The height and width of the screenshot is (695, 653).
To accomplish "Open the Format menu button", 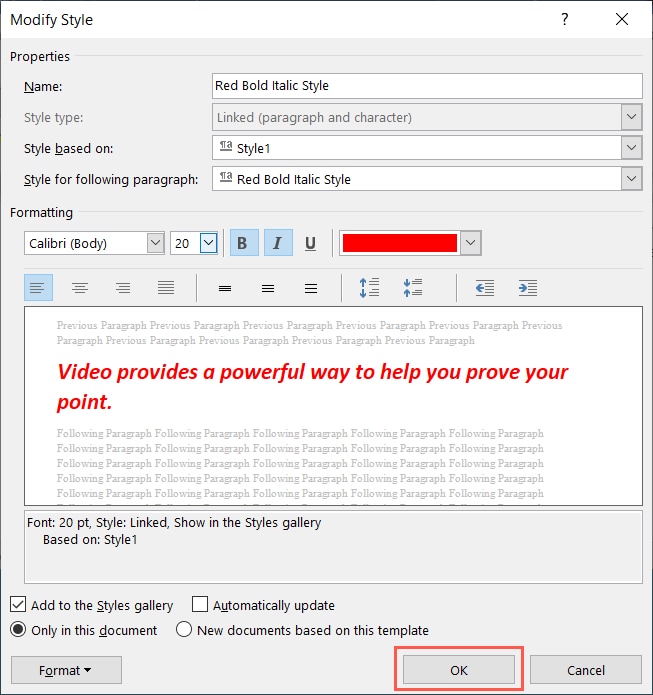I will click(x=66, y=670).
